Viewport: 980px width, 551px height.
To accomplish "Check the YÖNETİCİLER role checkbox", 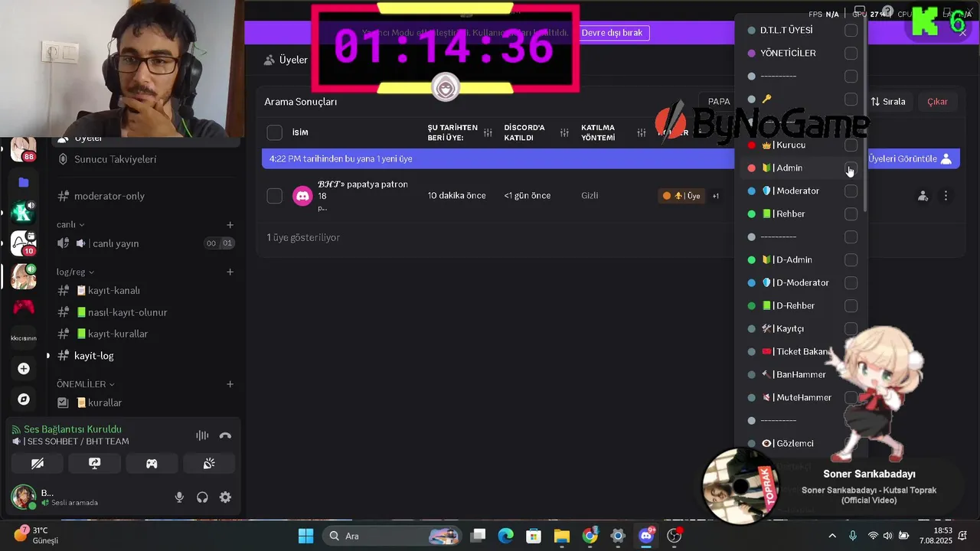I will coord(851,53).
